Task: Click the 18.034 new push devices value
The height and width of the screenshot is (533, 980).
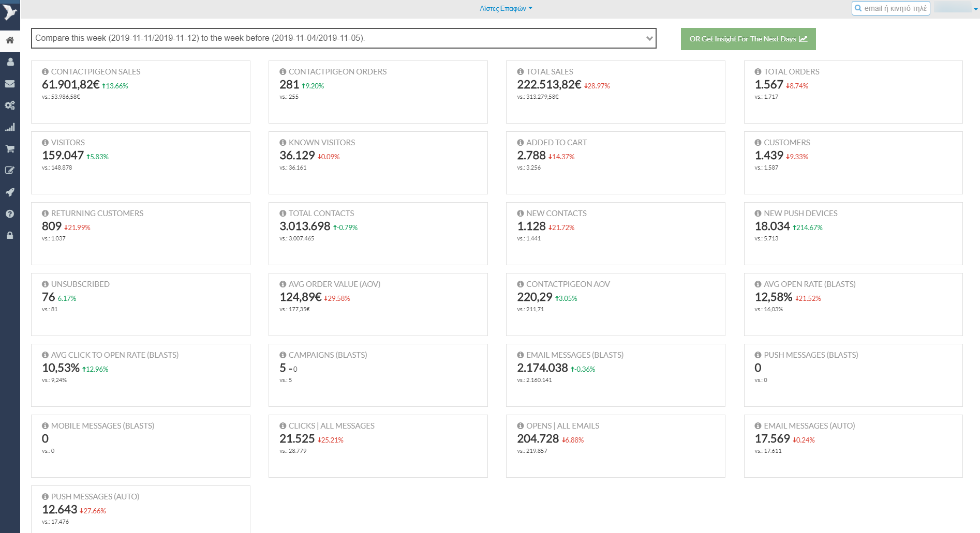Action: (773, 226)
